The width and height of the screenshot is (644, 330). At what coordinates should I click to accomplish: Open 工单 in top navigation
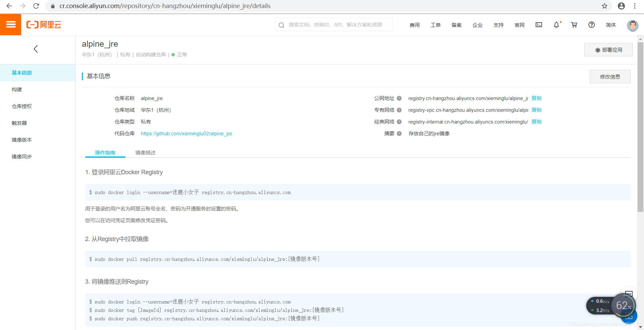tap(436, 25)
